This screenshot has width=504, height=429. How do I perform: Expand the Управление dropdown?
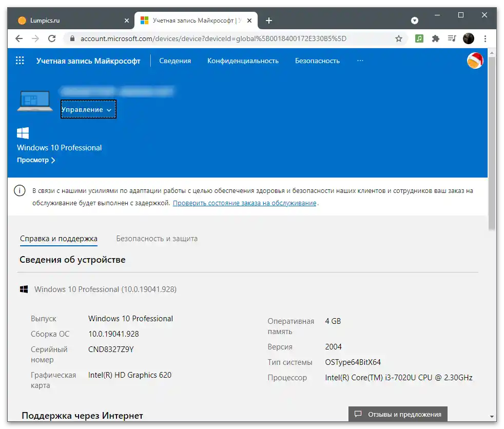[x=88, y=109]
